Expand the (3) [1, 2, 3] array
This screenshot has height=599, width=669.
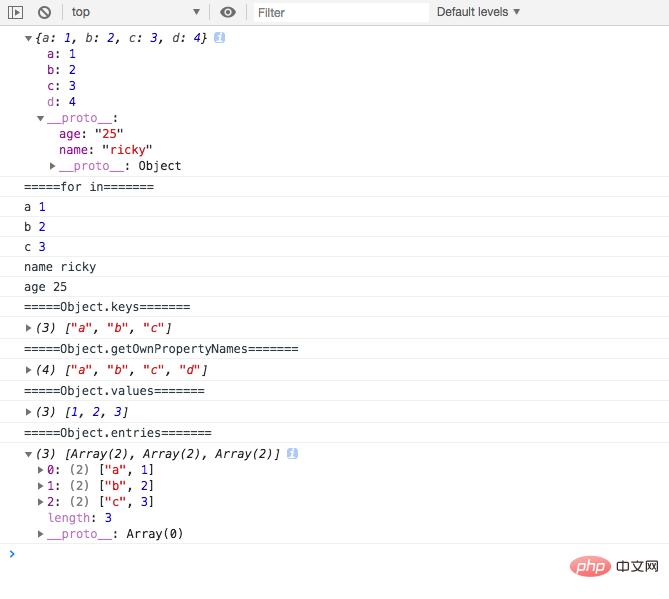click(28, 412)
